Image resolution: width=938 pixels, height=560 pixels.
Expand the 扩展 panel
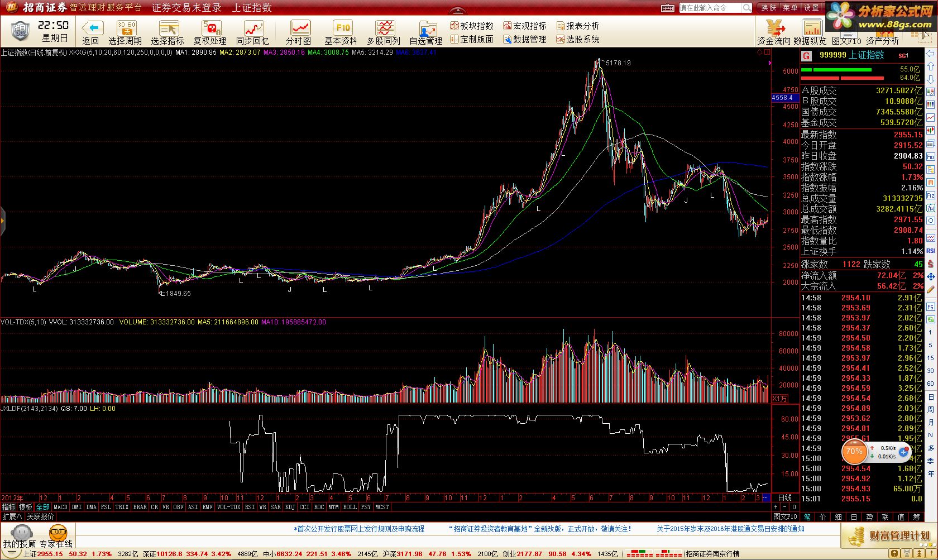coord(12,516)
